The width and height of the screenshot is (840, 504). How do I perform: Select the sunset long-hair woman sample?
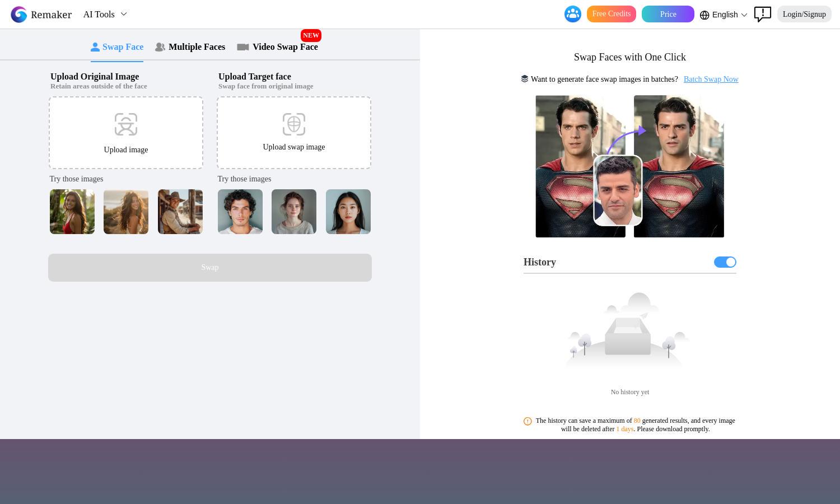click(x=126, y=212)
